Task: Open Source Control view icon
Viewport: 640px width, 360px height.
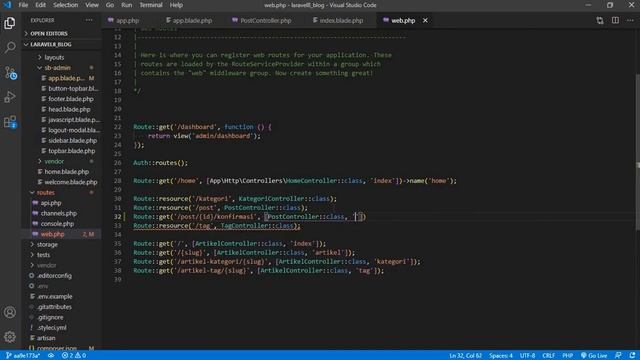Action: click(x=10, y=73)
